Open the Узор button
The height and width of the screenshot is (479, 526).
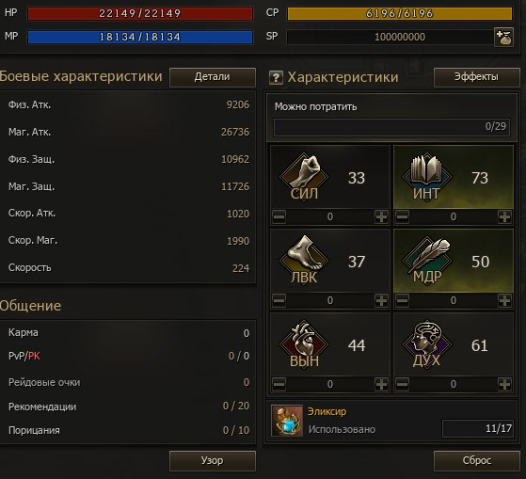212,461
